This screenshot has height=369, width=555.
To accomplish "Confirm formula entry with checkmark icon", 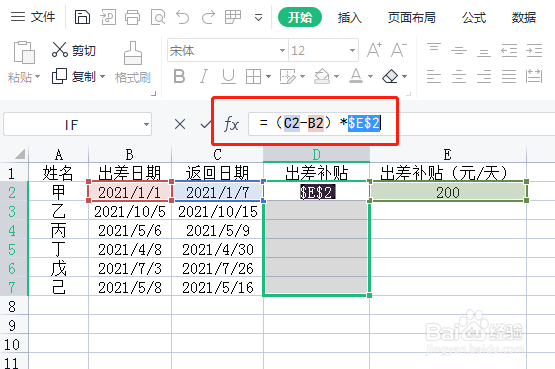I will pyautogui.click(x=205, y=124).
